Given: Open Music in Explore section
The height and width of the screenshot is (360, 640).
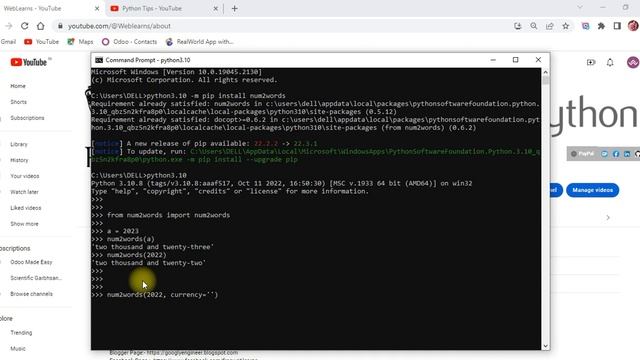Looking at the screenshot, I should click(x=18, y=349).
